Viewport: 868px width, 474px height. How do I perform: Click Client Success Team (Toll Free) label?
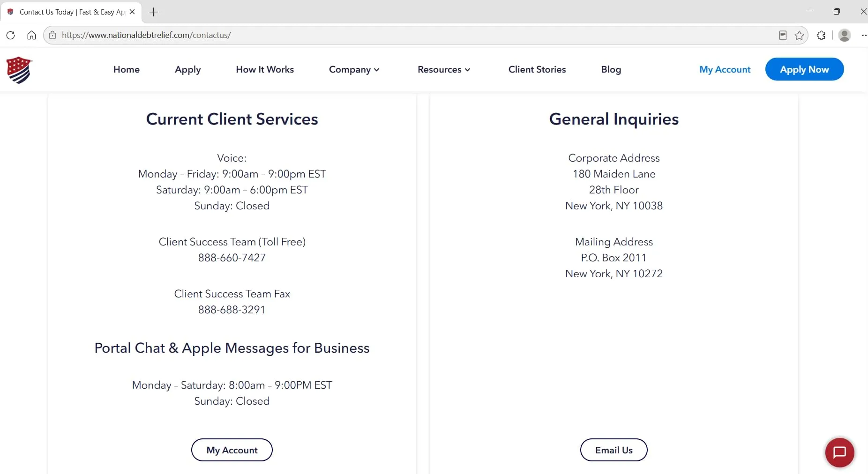point(232,242)
